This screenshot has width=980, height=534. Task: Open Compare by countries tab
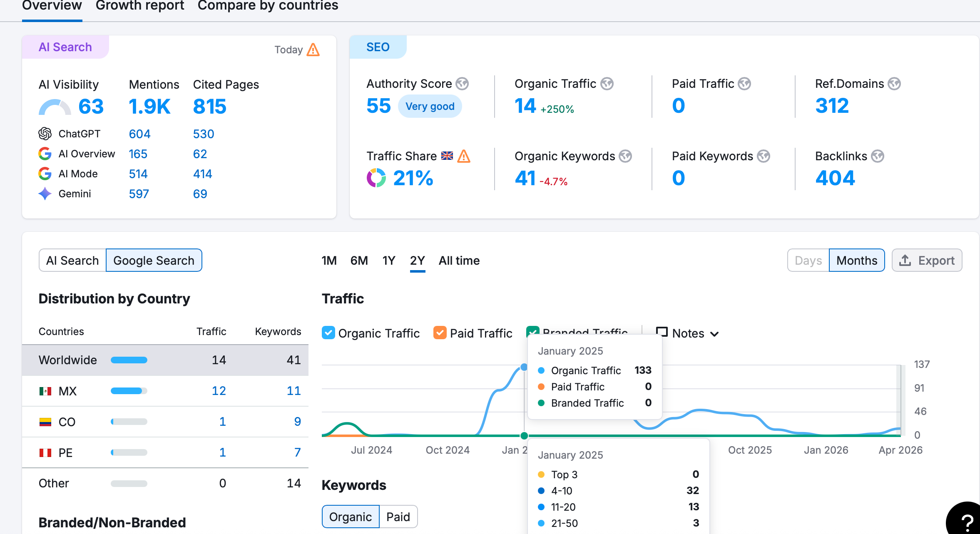tap(268, 6)
